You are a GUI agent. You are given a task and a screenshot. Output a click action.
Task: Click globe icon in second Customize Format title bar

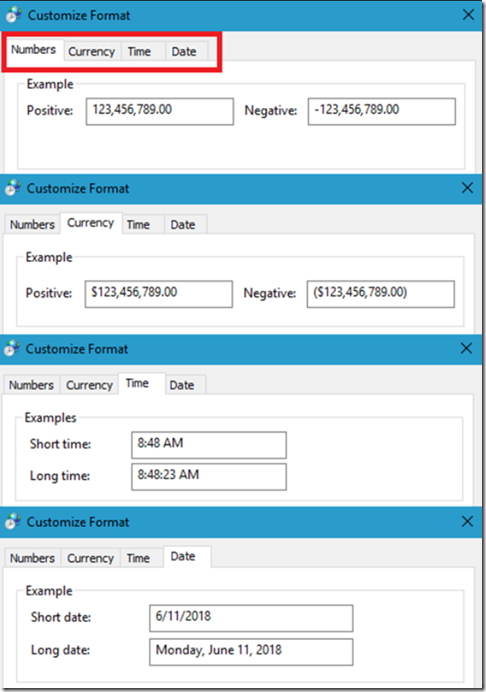pyautogui.click(x=13, y=188)
